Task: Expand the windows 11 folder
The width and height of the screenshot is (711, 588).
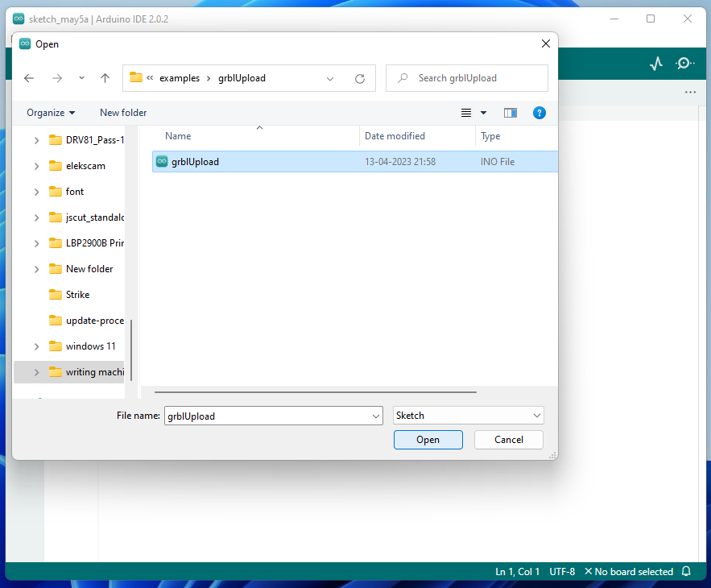Action: tap(35, 346)
